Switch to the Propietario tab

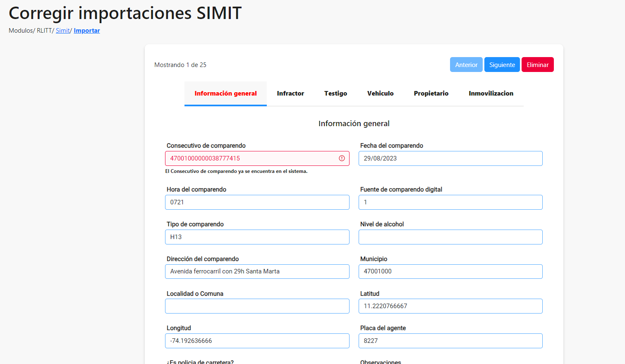coord(431,93)
